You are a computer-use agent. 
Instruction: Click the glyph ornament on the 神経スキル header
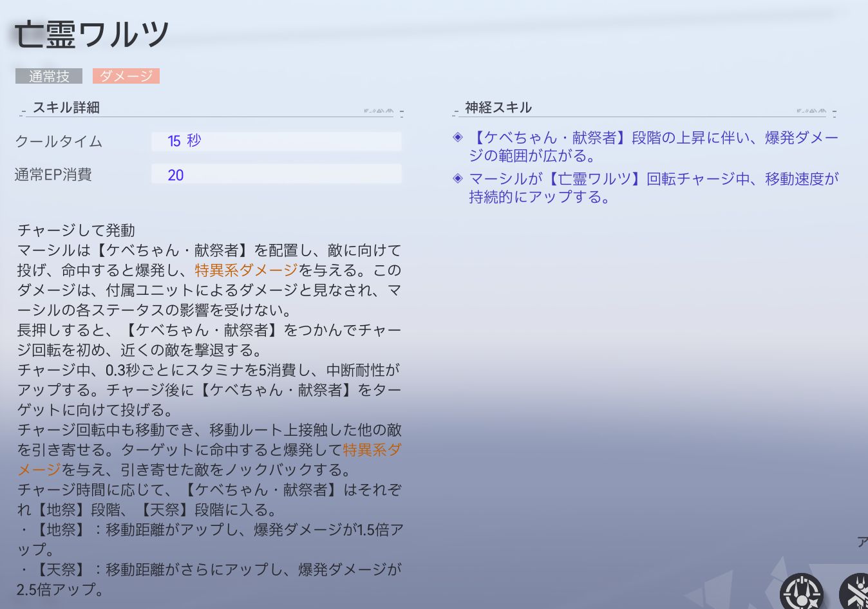[x=811, y=111]
